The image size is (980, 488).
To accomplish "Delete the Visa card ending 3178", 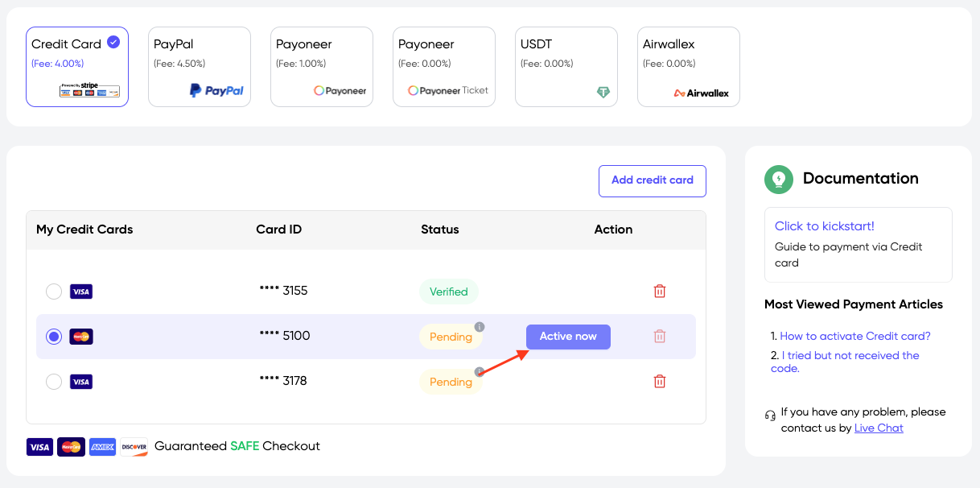I will click(x=659, y=381).
